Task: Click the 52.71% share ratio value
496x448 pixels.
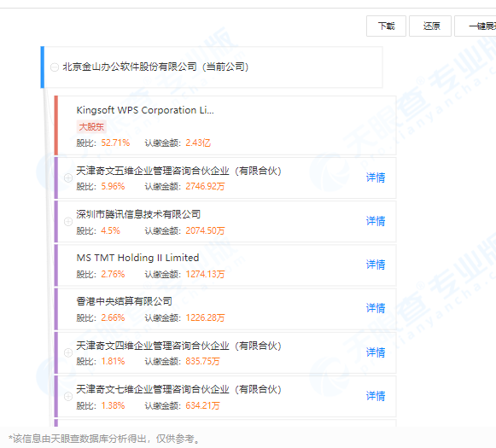Action: (115, 143)
